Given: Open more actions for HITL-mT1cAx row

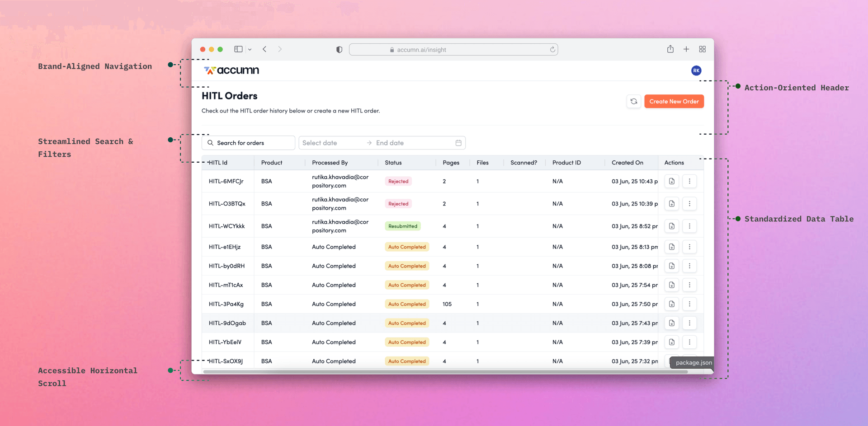Looking at the screenshot, I should point(689,285).
